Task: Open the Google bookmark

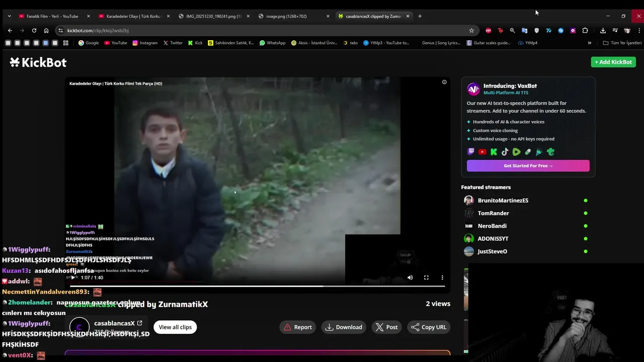Action: click(89, 43)
